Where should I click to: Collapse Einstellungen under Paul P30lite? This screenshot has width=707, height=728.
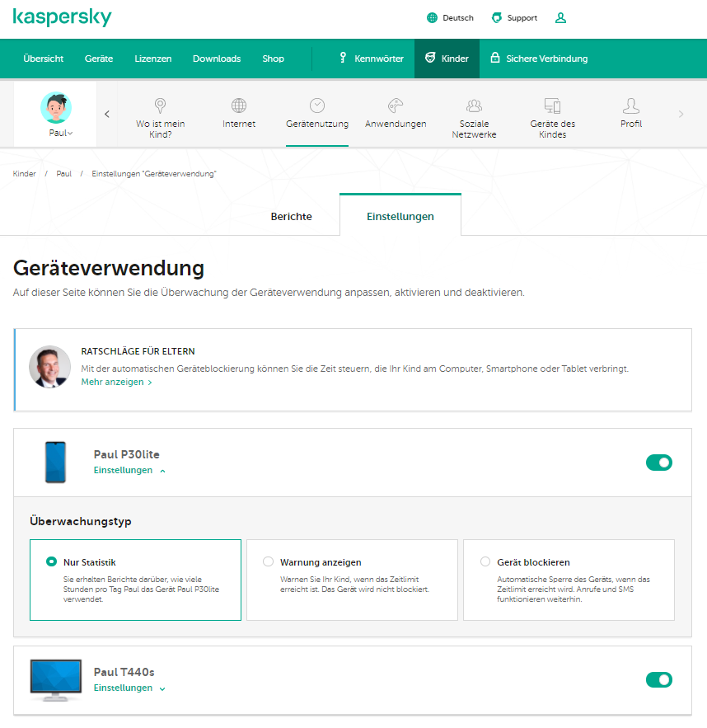coord(129,470)
